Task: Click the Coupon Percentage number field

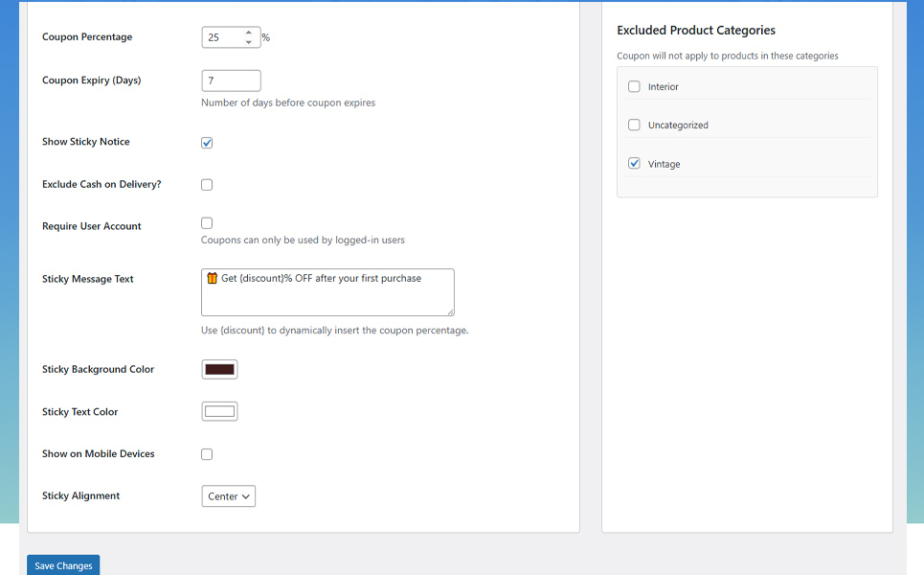Action: click(x=222, y=37)
